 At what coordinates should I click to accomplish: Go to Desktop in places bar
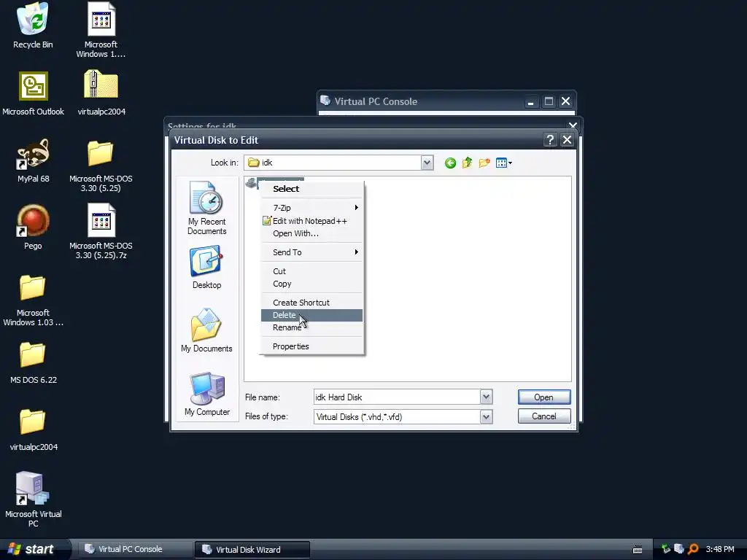pyautogui.click(x=206, y=267)
